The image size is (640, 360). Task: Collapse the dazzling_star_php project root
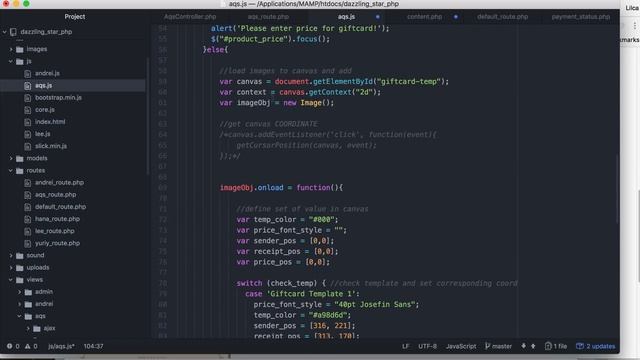tap(4, 32)
